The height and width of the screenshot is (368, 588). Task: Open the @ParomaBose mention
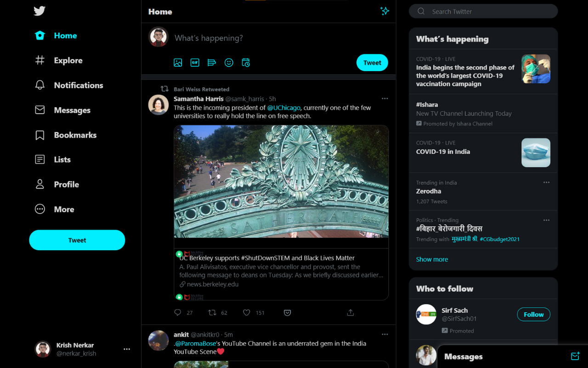(196, 344)
